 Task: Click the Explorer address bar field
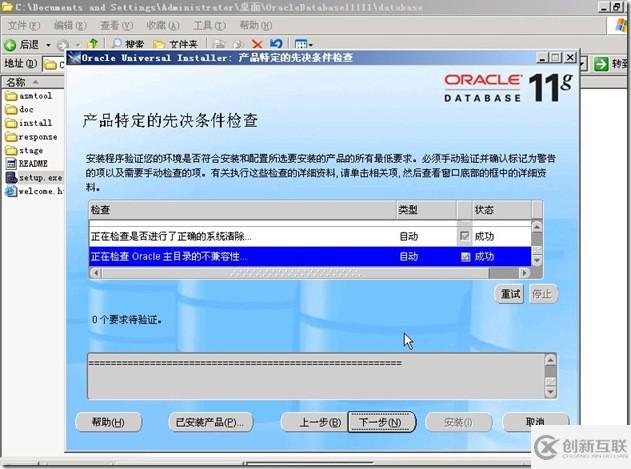tap(53, 64)
